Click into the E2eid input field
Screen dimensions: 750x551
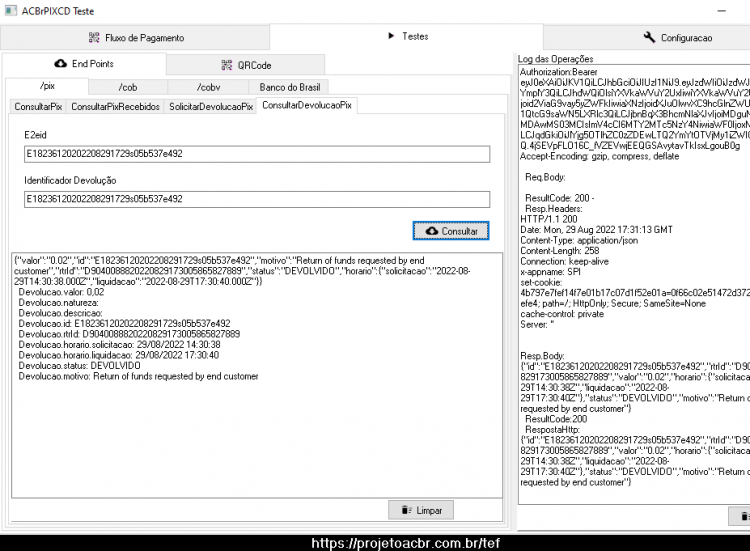257,154
